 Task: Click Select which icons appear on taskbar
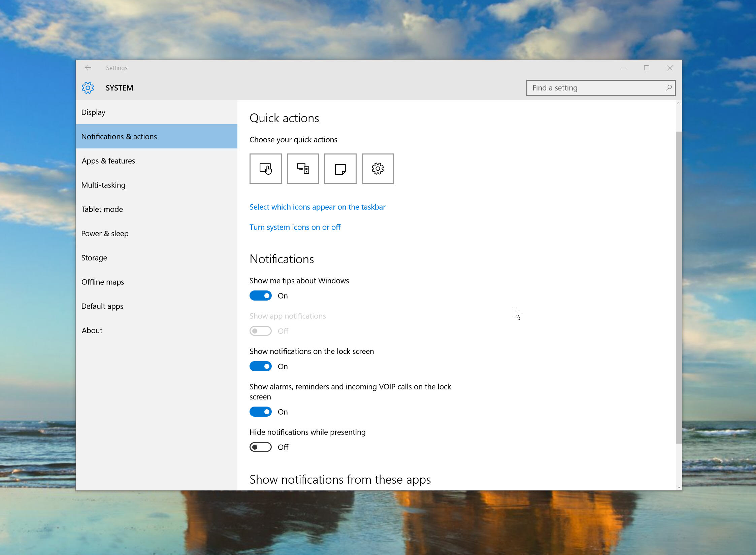318,207
